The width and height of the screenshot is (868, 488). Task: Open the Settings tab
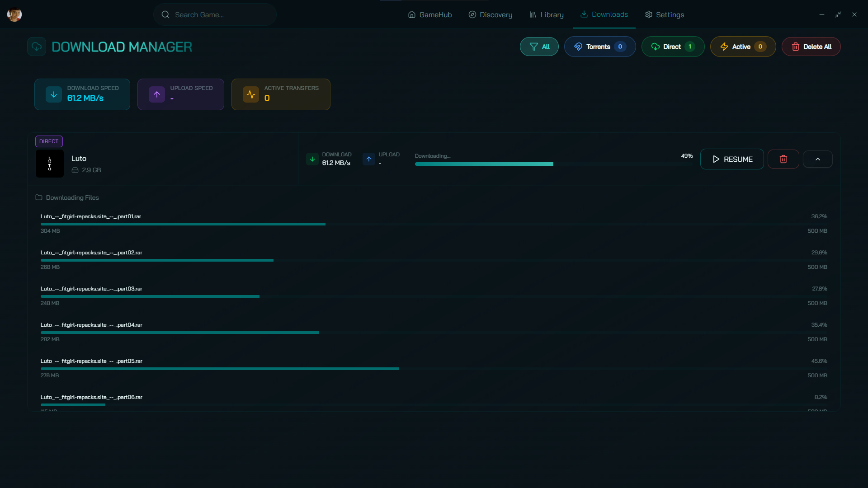coord(664,14)
